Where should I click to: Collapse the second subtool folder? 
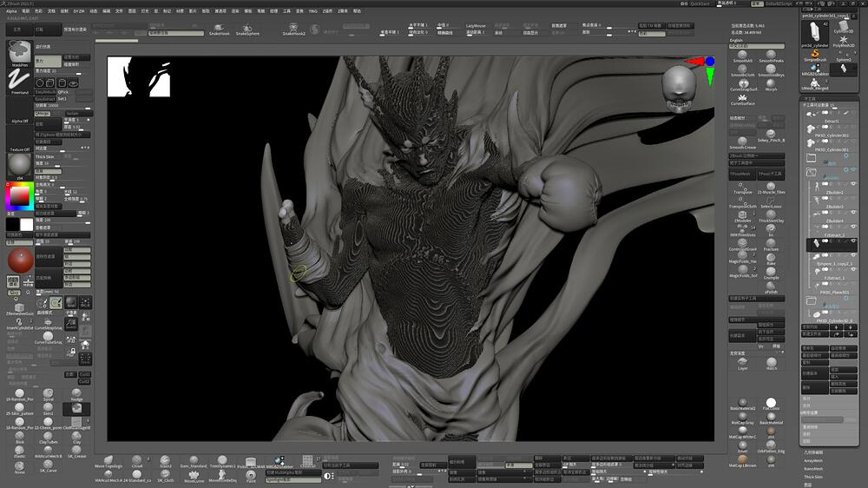pyautogui.click(x=811, y=172)
